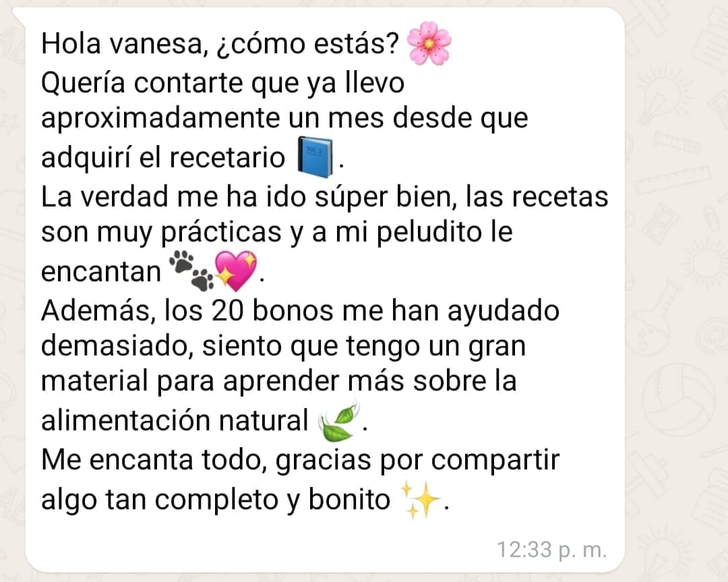Tap the line 'Me encanta todo, gracias por compartir'
This screenshot has width=728, height=582.
pos(300,461)
